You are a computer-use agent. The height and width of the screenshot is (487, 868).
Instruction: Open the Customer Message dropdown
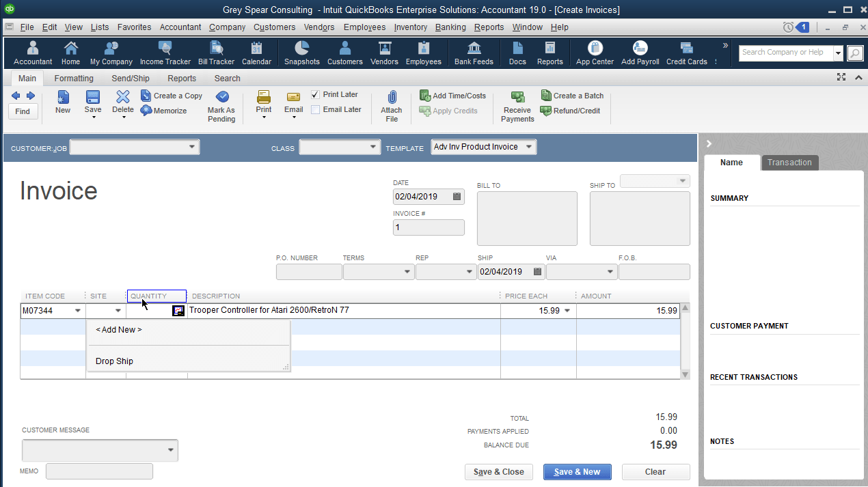169,450
